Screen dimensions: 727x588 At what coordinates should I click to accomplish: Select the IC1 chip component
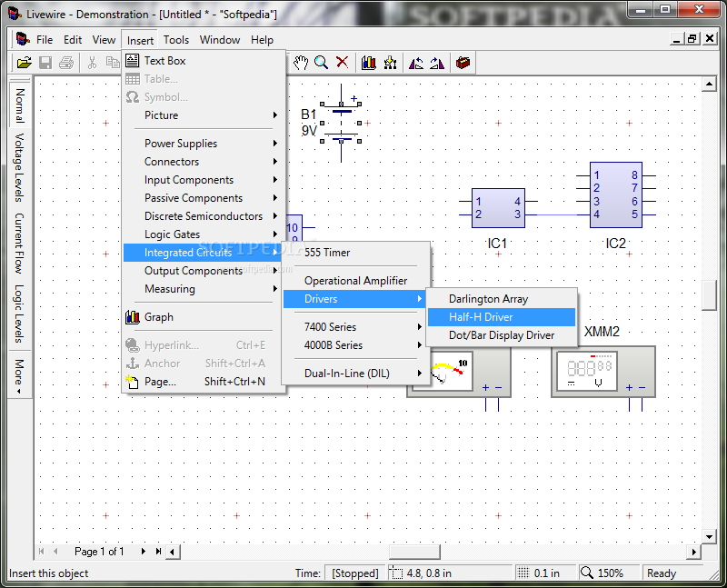[498, 208]
